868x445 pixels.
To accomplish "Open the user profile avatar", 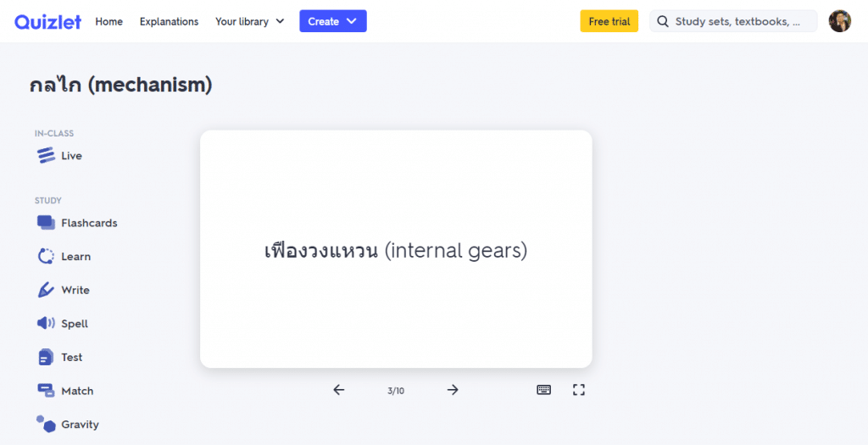I will click(x=840, y=21).
